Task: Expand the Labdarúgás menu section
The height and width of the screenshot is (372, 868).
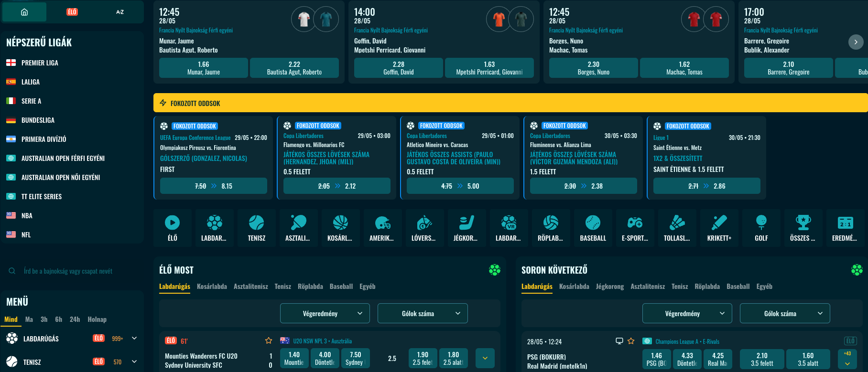Action: 134,338
